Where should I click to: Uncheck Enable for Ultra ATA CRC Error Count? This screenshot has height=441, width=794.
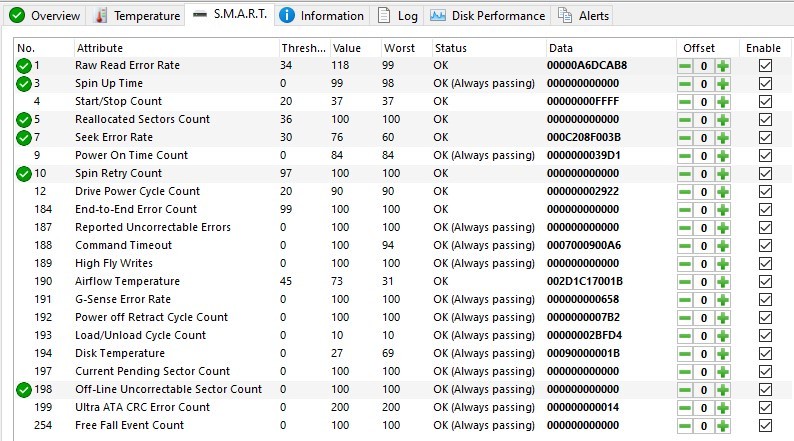click(766, 408)
